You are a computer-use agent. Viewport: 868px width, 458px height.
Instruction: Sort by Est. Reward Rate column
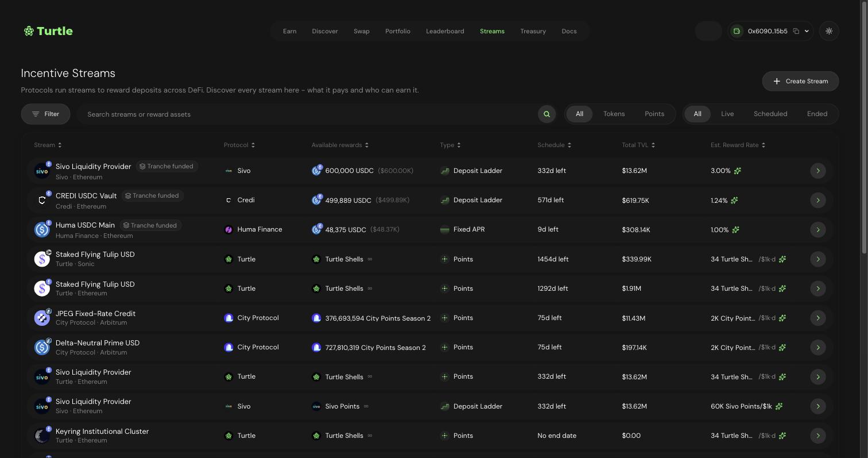(738, 145)
